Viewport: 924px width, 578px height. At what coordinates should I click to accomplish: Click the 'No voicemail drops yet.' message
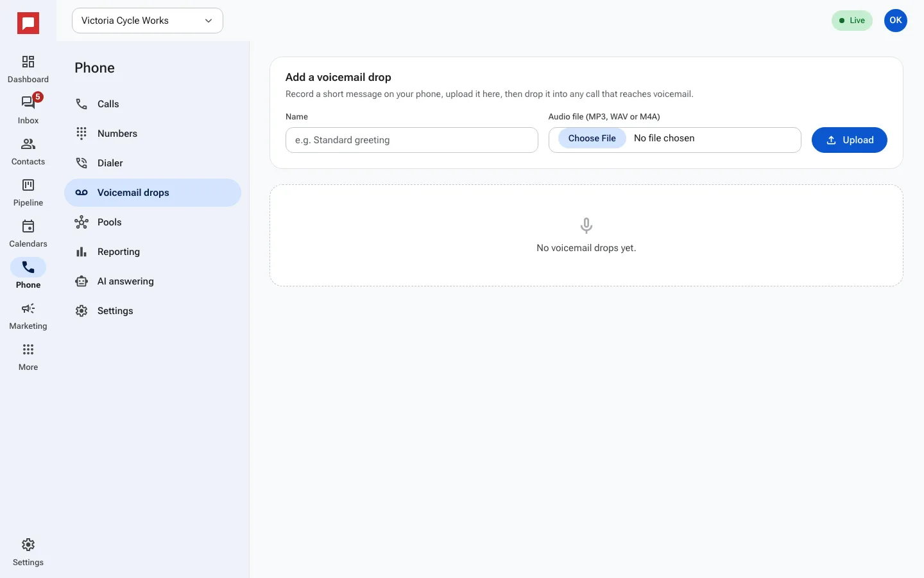pos(586,248)
